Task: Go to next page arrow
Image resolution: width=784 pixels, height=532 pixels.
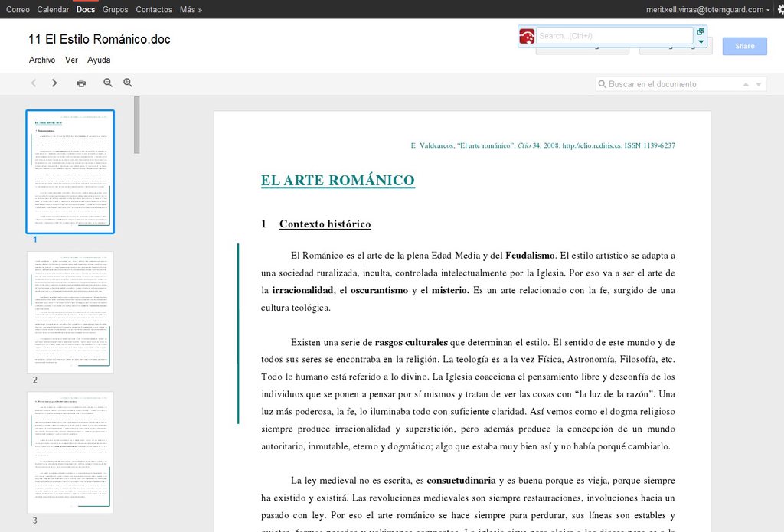Action: pos(54,83)
